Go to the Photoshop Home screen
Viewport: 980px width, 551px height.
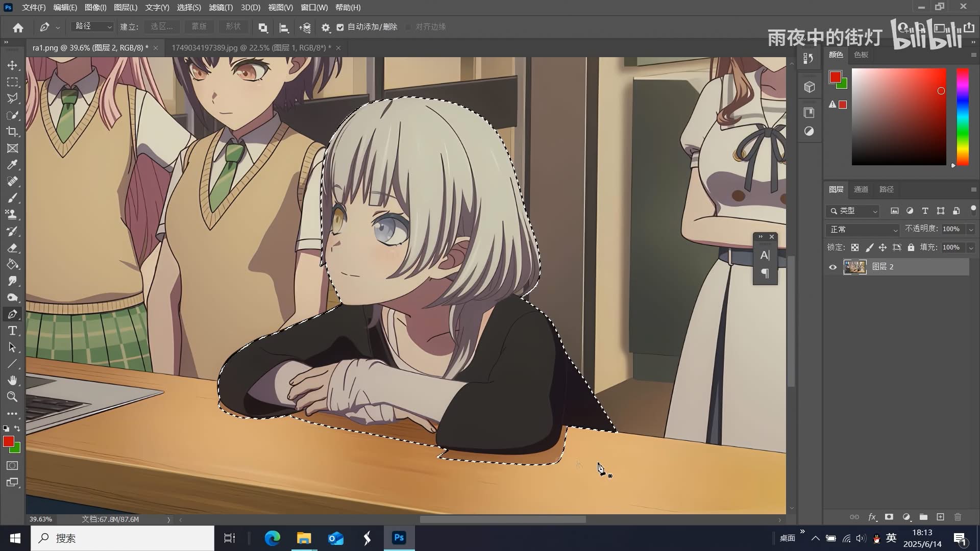click(x=18, y=28)
